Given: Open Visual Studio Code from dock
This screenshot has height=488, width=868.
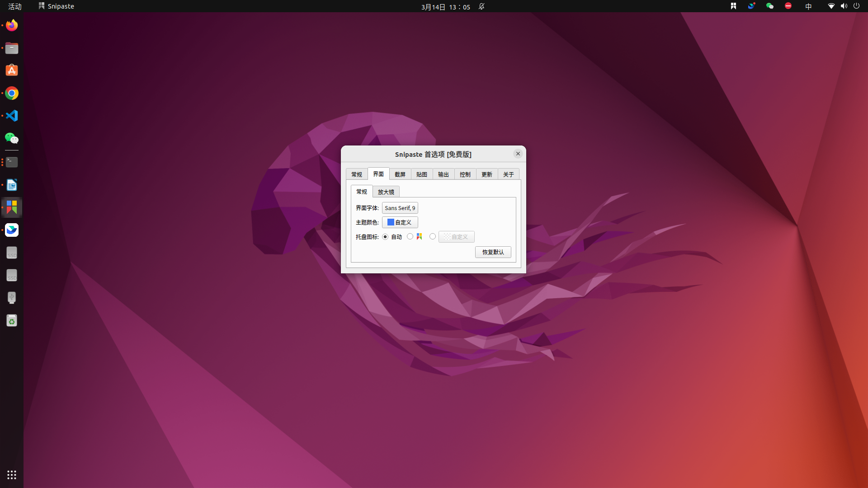Looking at the screenshot, I should (12, 116).
